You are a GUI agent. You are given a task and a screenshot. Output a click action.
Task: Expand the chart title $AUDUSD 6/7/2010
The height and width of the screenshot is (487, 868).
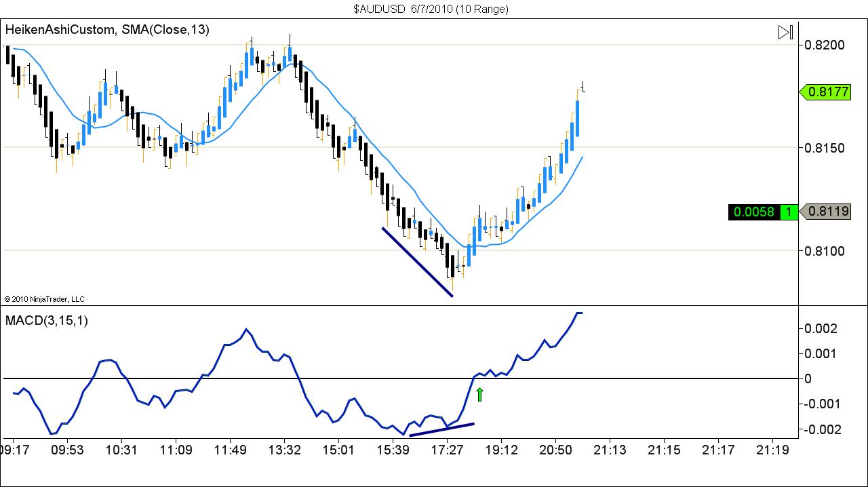433,9
